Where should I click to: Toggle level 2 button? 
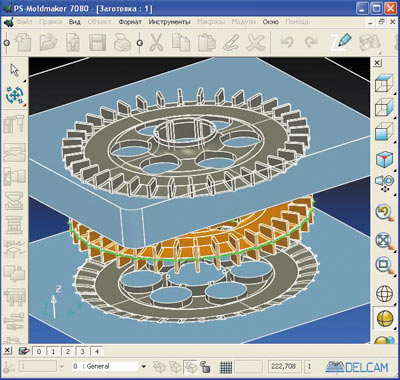[x=68, y=351]
